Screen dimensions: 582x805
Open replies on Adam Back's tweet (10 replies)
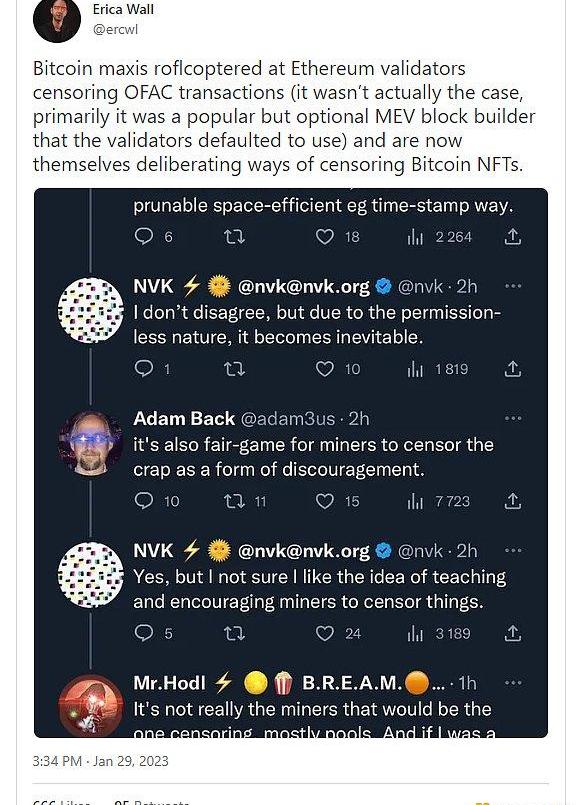coord(144,501)
